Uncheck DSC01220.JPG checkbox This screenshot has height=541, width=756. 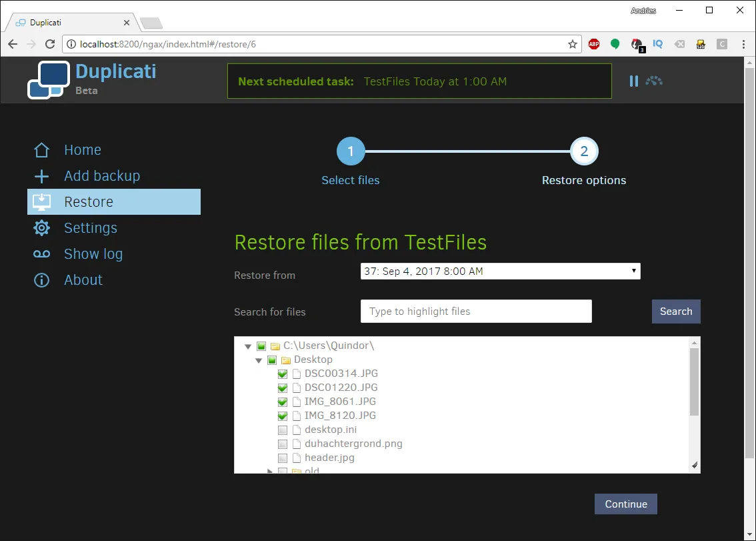pyautogui.click(x=283, y=388)
